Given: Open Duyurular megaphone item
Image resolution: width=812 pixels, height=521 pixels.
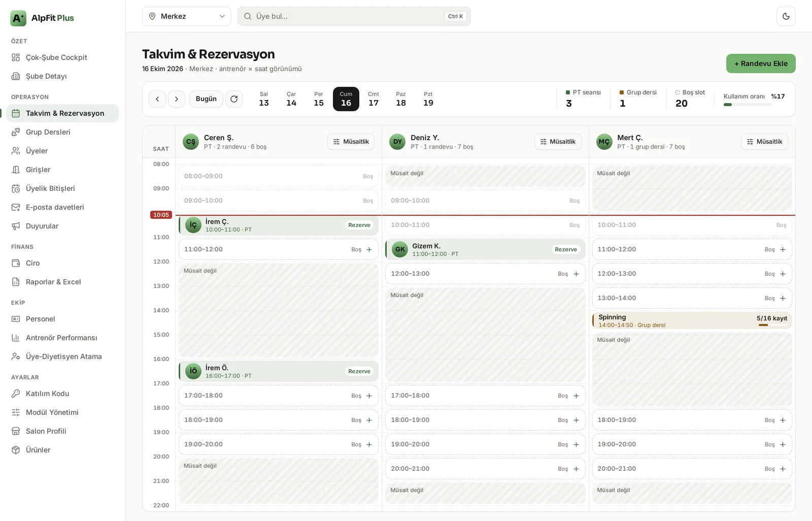Looking at the screenshot, I should pos(62,226).
